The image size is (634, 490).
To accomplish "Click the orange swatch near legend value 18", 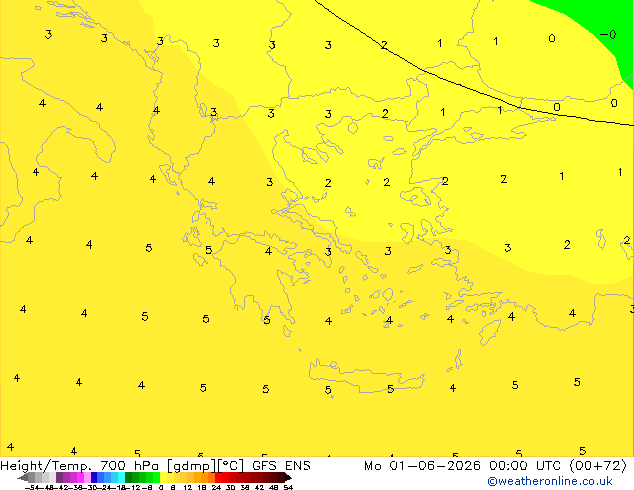I will [204, 477].
